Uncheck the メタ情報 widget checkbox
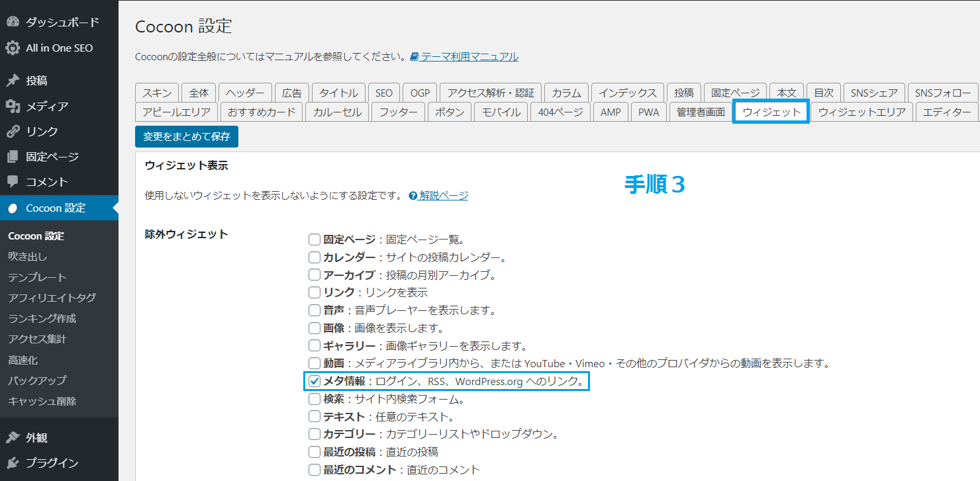This screenshot has width=980, height=481. point(315,381)
